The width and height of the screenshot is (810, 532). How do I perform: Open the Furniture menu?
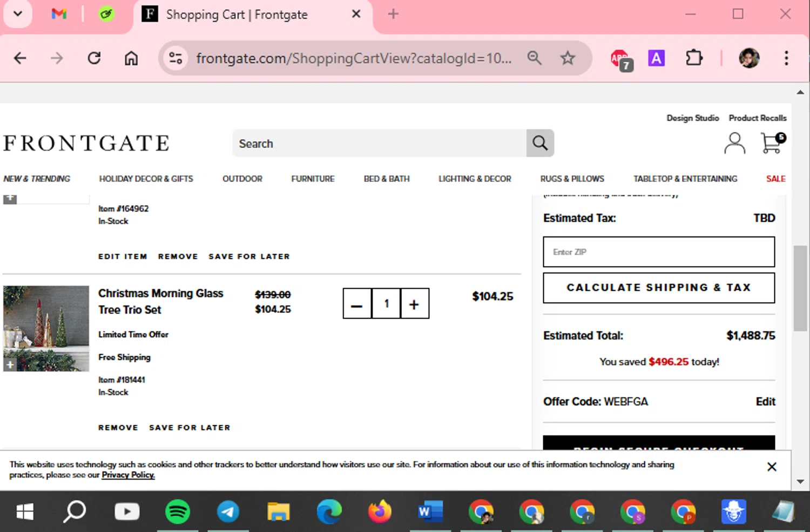[x=313, y=179]
